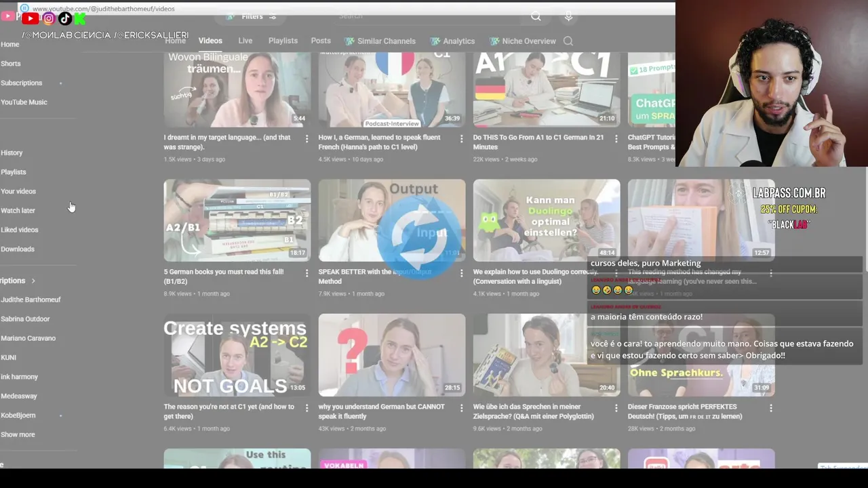
Task: Open three-dot menu for 'How I, a German, learned'
Action: 461,138
